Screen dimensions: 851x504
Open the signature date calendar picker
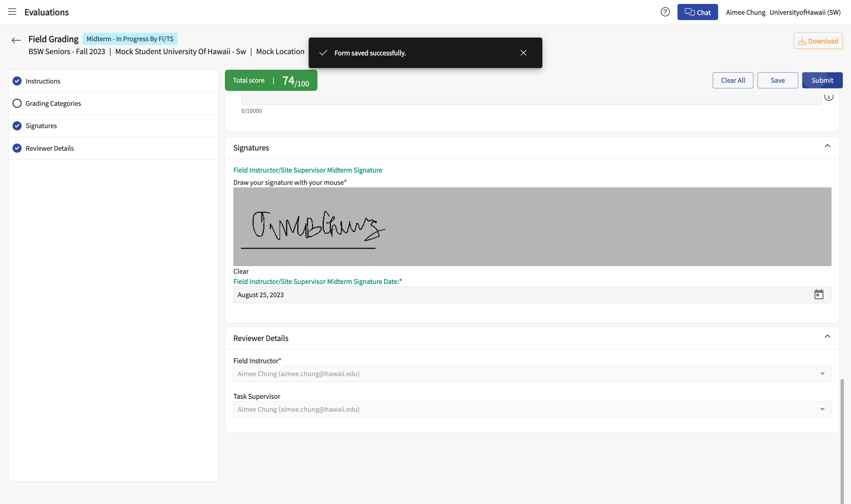pos(819,294)
